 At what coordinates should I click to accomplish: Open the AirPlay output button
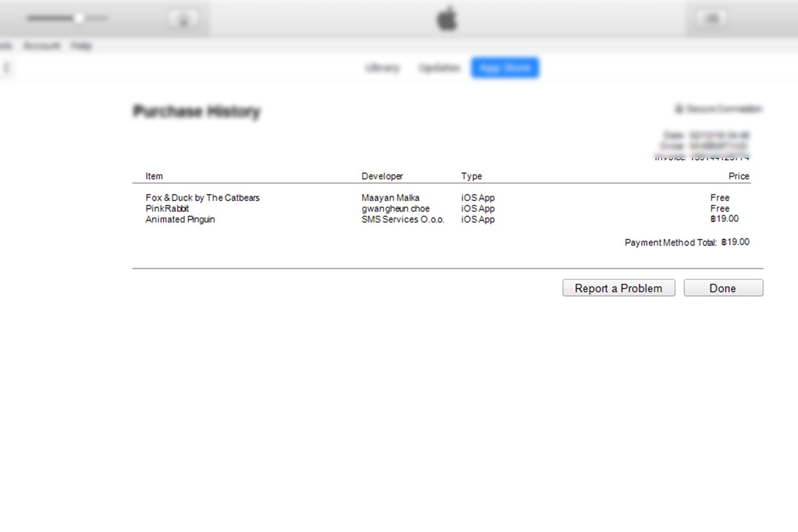pos(184,19)
